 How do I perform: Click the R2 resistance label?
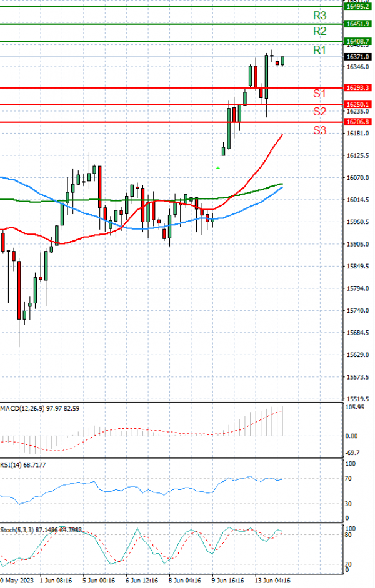[320, 31]
